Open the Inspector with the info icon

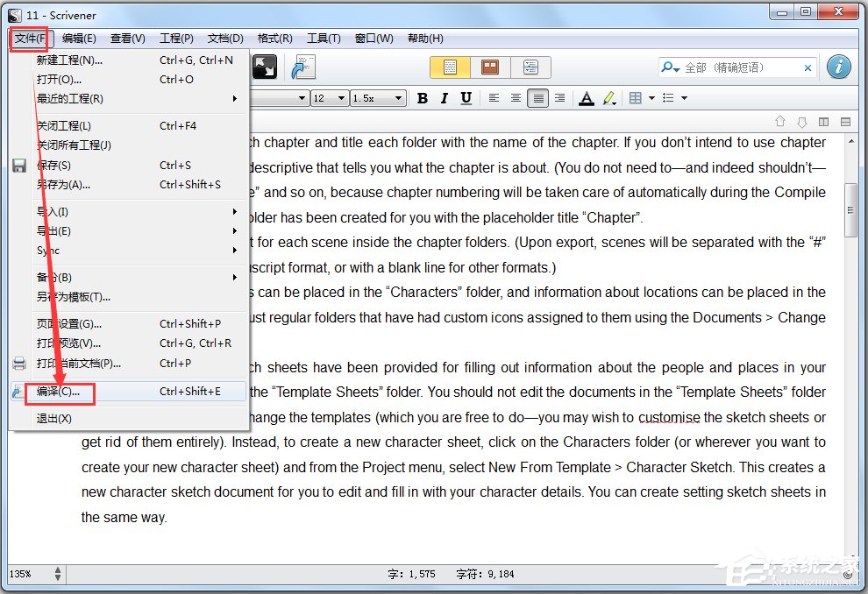839,67
